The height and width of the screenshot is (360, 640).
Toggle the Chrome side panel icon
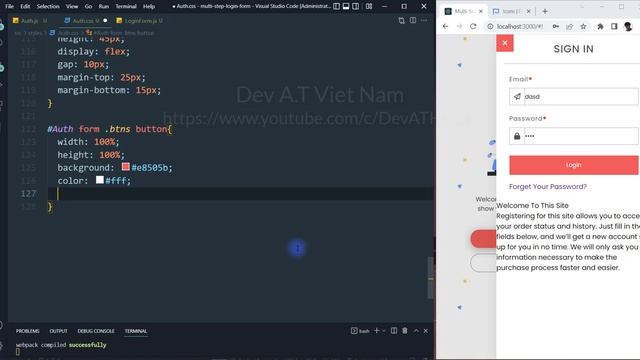(614, 27)
